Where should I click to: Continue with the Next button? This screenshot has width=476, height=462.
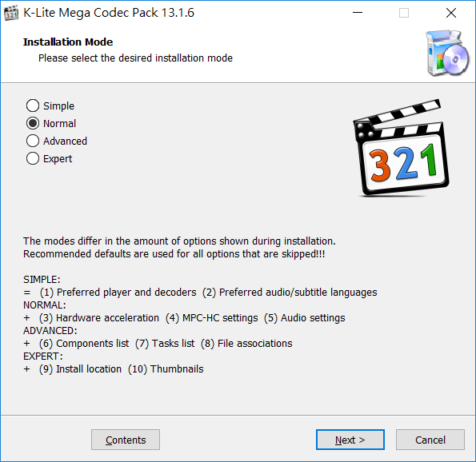point(350,440)
